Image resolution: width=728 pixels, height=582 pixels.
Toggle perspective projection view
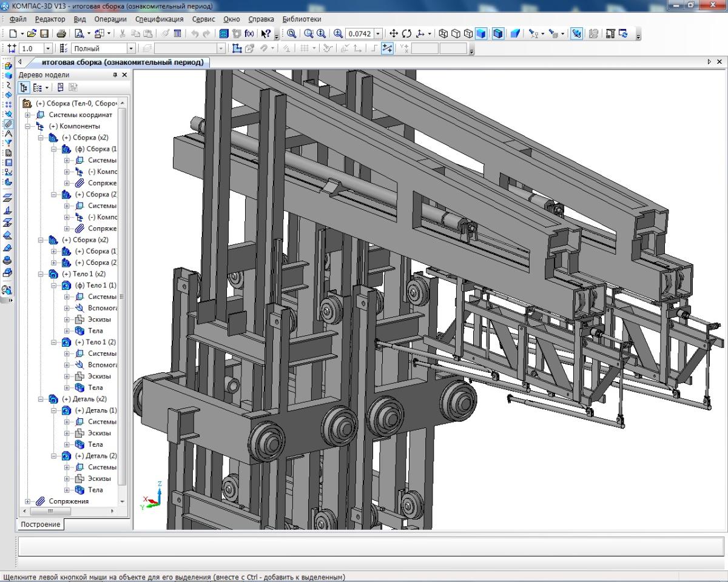tap(514, 34)
